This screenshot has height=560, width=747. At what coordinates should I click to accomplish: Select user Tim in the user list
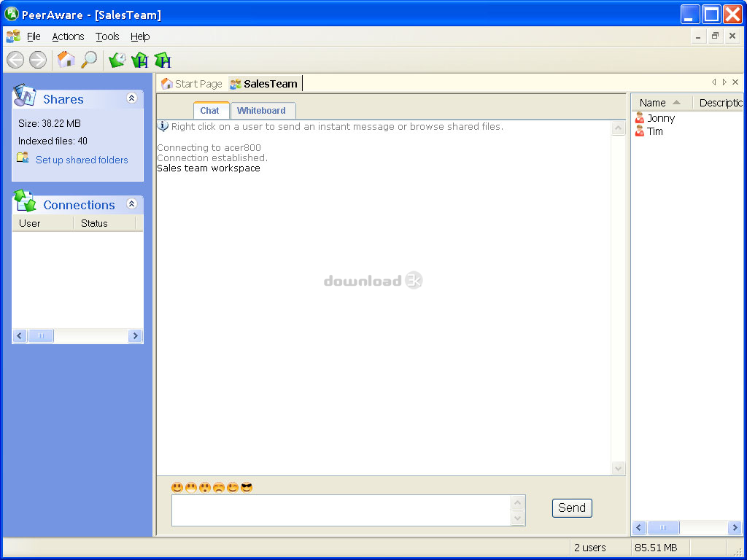point(654,131)
